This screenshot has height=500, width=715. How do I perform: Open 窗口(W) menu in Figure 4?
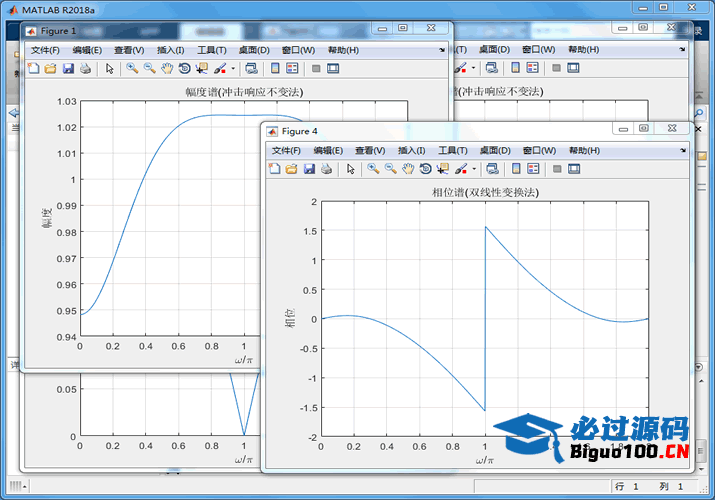pos(539,150)
